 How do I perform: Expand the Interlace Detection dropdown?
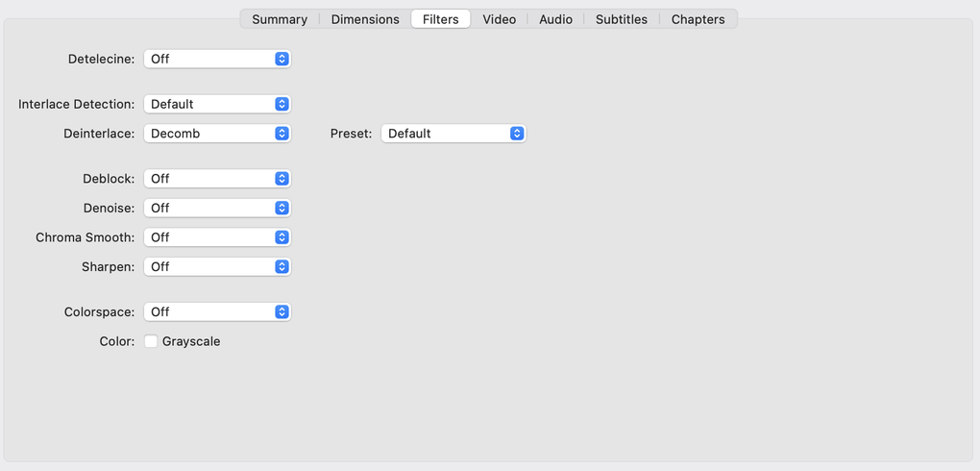tap(217, 104)
